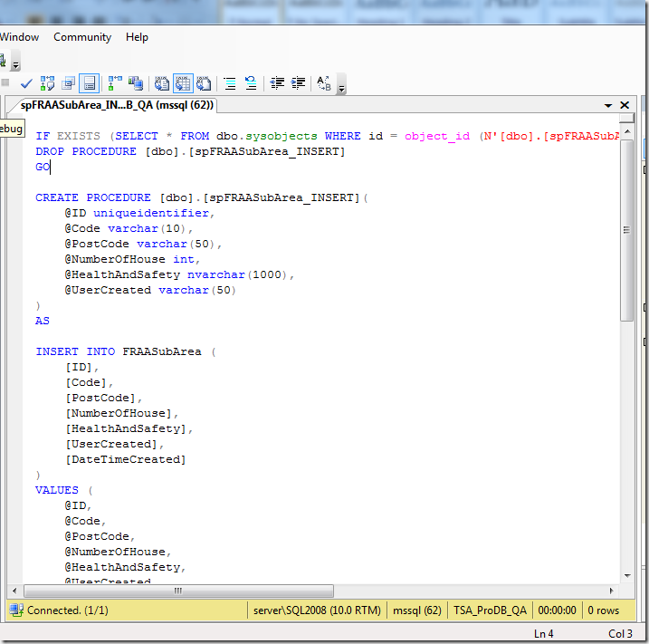Select the spFRAASubArea_IN...B_QA query tab
649x644 pixels.
(x=117, y=105)
